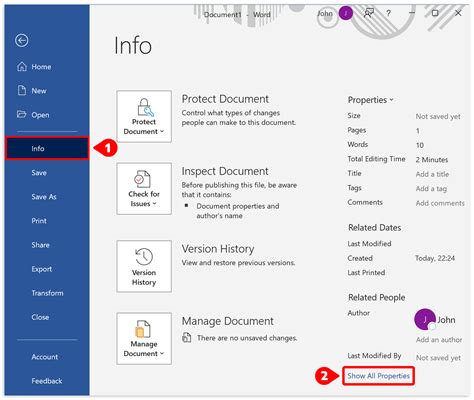The image size is (474, 400).
Task: Click the 'Inspect Document' section heading
Action: tap(225, 171)
